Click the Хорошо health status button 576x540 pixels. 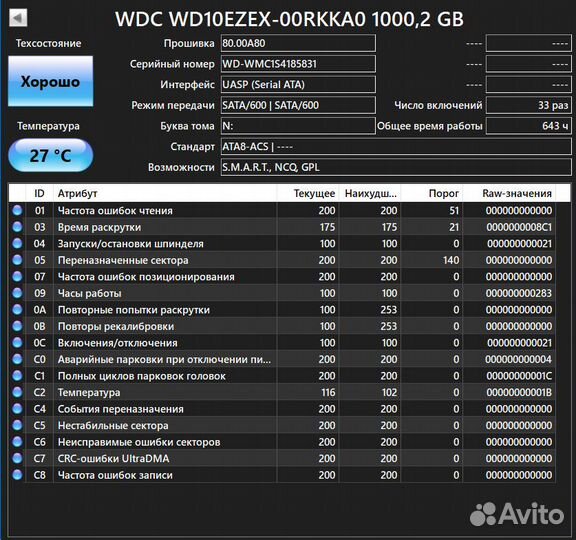50,81
